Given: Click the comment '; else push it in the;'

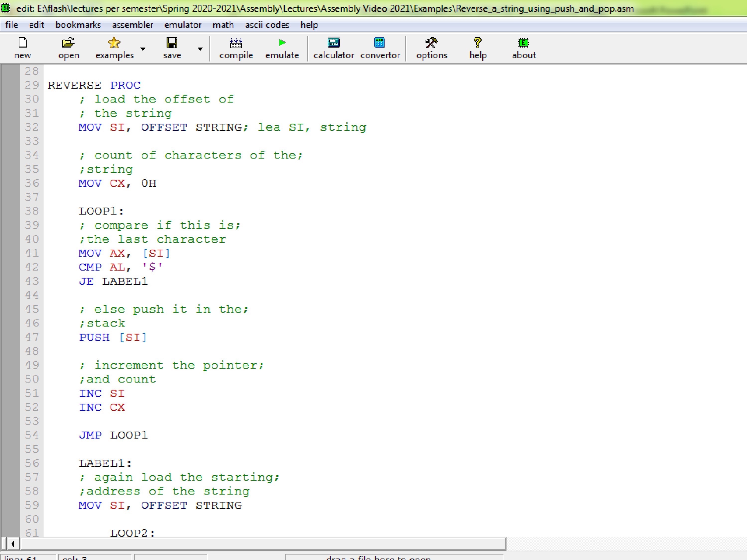Looking at the screenshot, I should (x=164, y=309).
